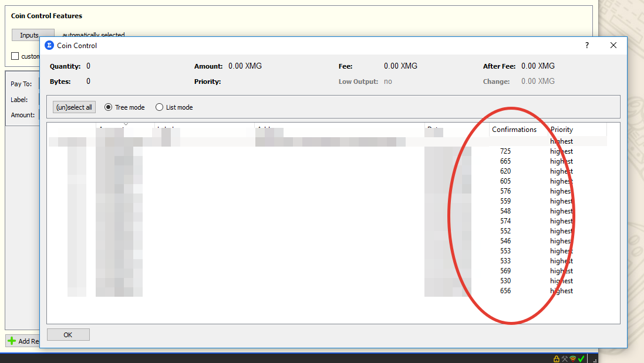Click the row with 569 confirmations
This screenshot has height=363, width=644.
point(328,271)
